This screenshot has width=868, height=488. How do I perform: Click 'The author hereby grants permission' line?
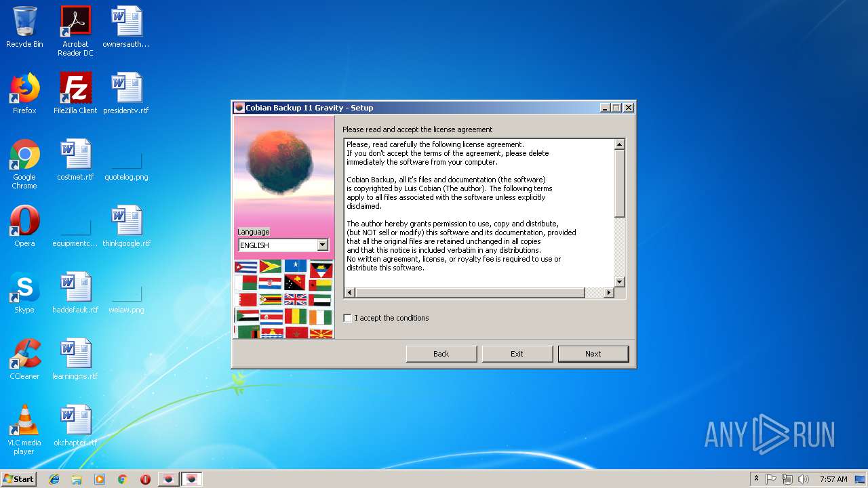click(x=452, y=224)
